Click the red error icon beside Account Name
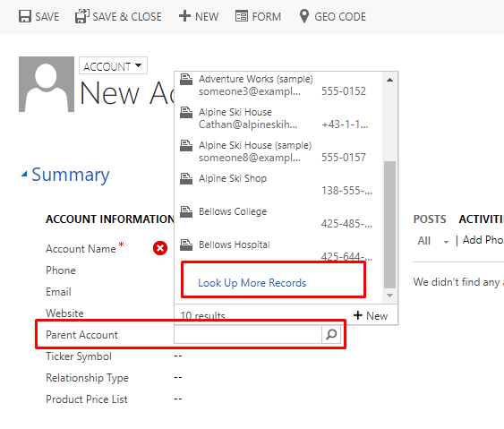 [x=160, y=248]
